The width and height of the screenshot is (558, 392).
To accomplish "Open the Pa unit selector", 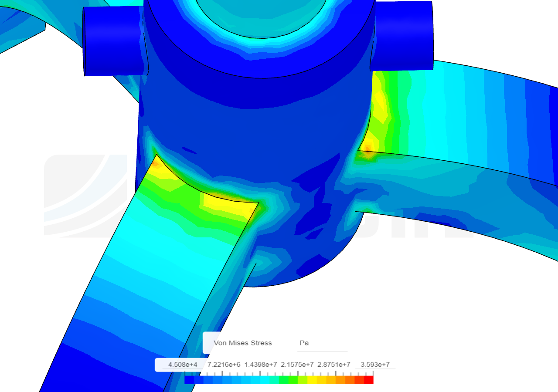I will coord(323,343).
